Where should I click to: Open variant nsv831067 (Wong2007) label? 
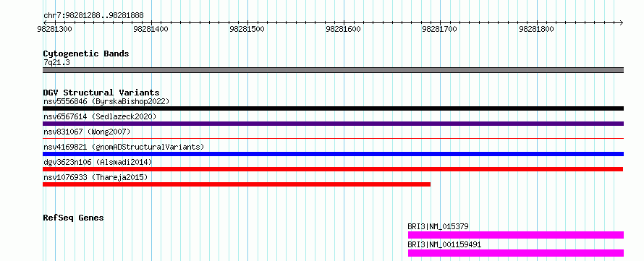coord(87,132)
